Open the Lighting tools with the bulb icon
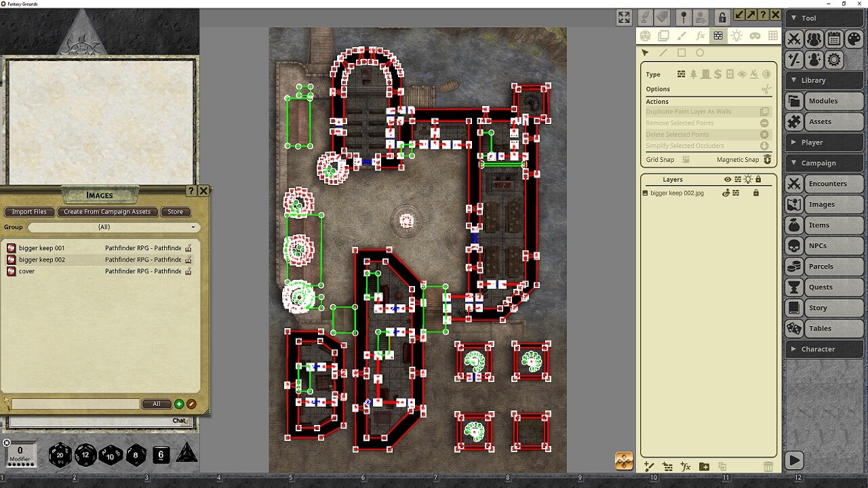This screenshot has height=488, width=868. 736,36
